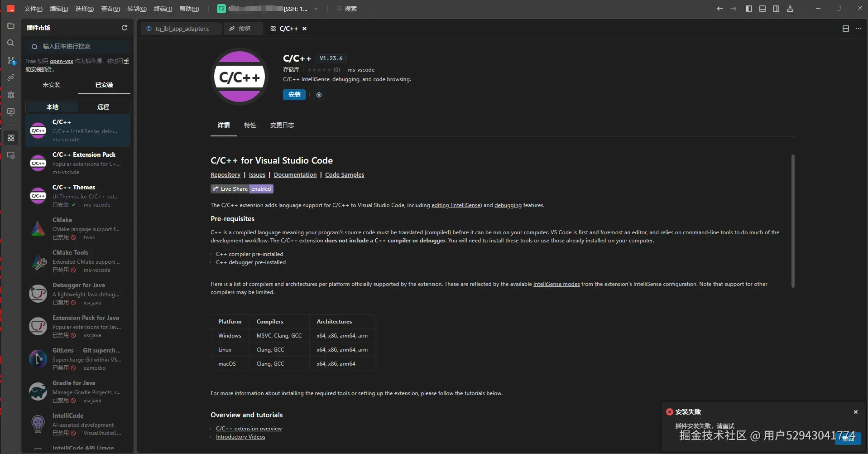Switch to the 未安装 plugins tab
Screen dimensions: 868x454
pos(52,85)
